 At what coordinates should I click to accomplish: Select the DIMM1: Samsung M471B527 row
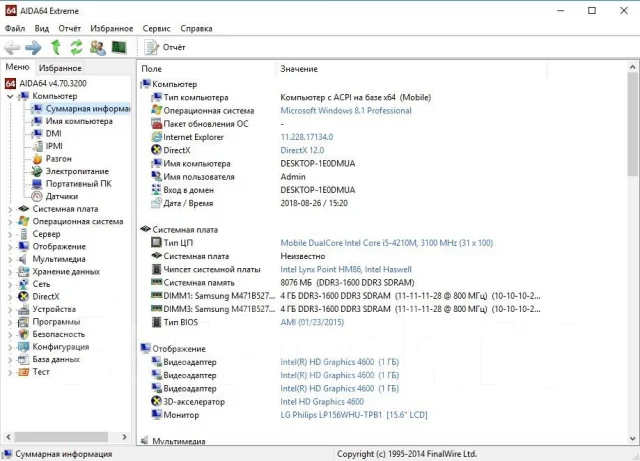coord(347,296)
